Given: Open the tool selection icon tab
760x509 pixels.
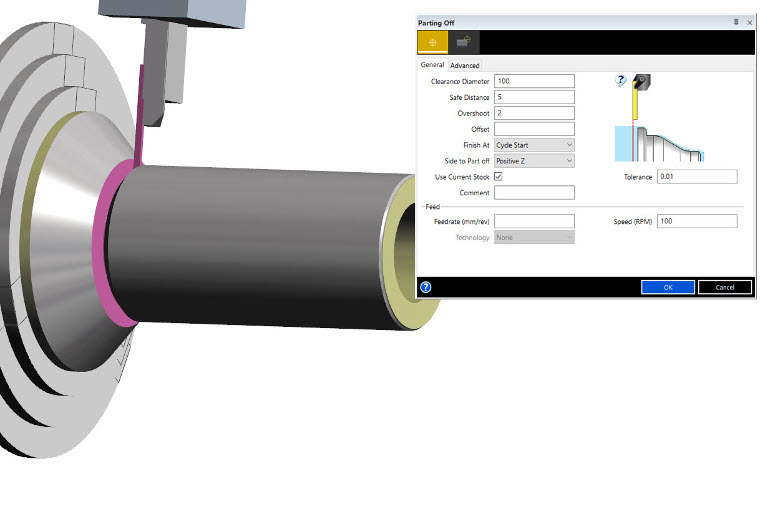Looking at the screenshot, I should pos(464,42).
